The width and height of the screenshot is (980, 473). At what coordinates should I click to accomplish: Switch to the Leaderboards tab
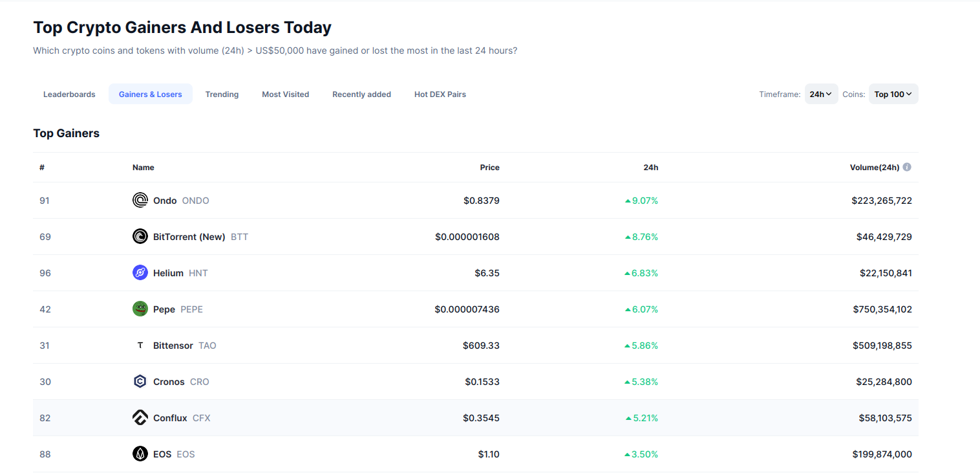pyautogui.click(x=69, y=94)
